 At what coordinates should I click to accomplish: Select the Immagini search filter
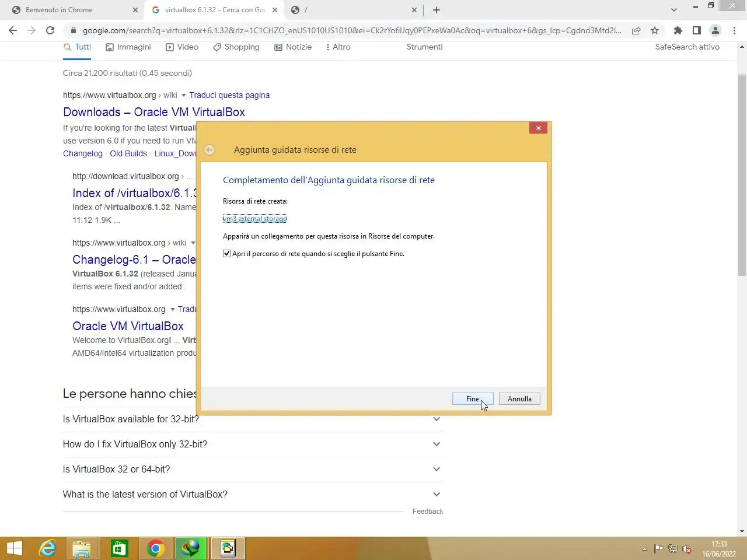coord(128,47)
